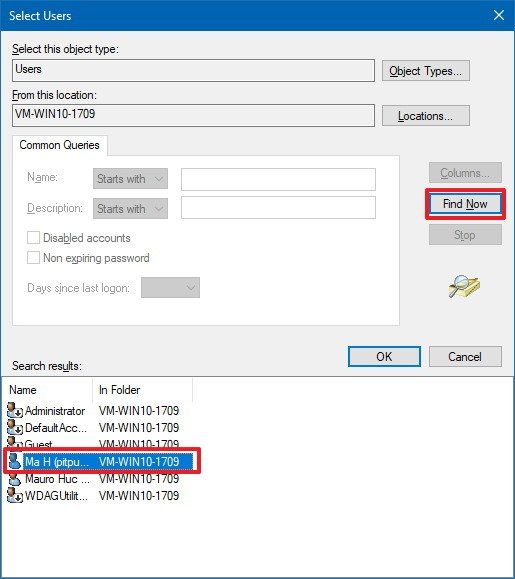Click the Administrator user account icon
The height and width of the screenshot is (579, 515).
[15, 410]
